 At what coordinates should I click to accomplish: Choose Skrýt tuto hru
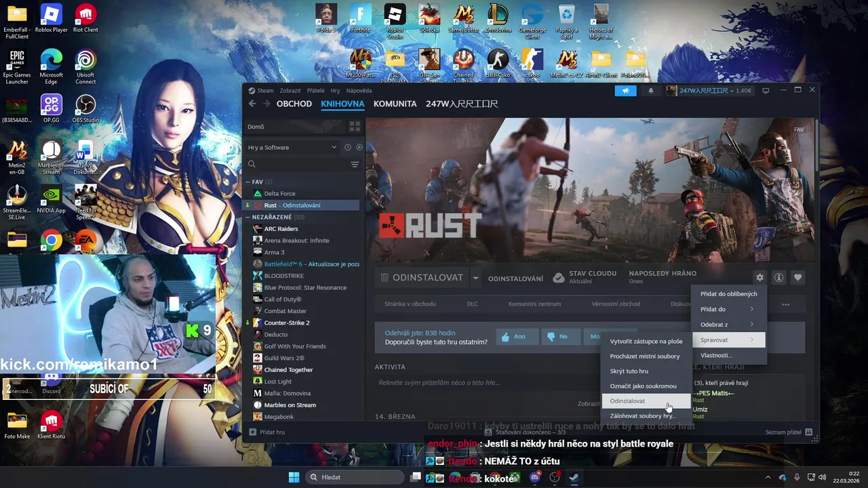646,371
